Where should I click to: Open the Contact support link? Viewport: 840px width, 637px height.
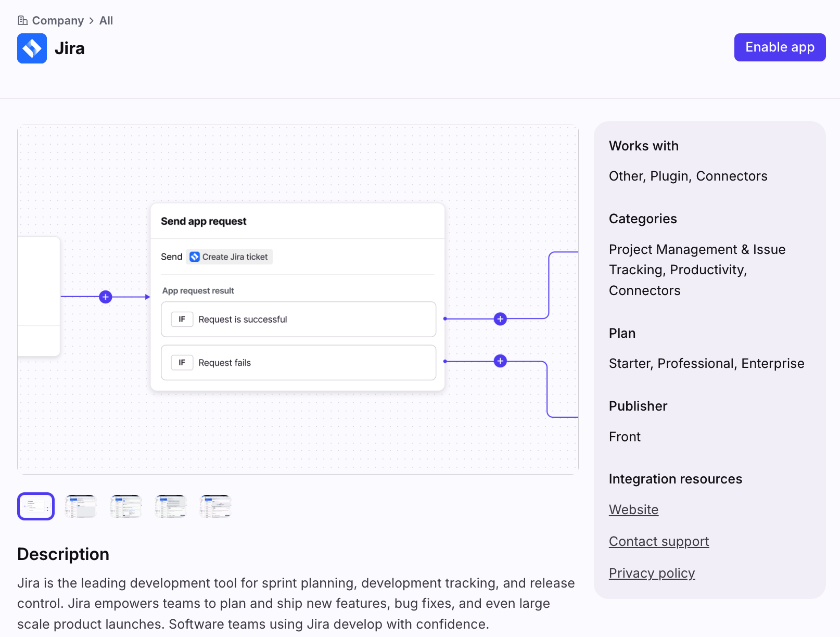(658, 542)
